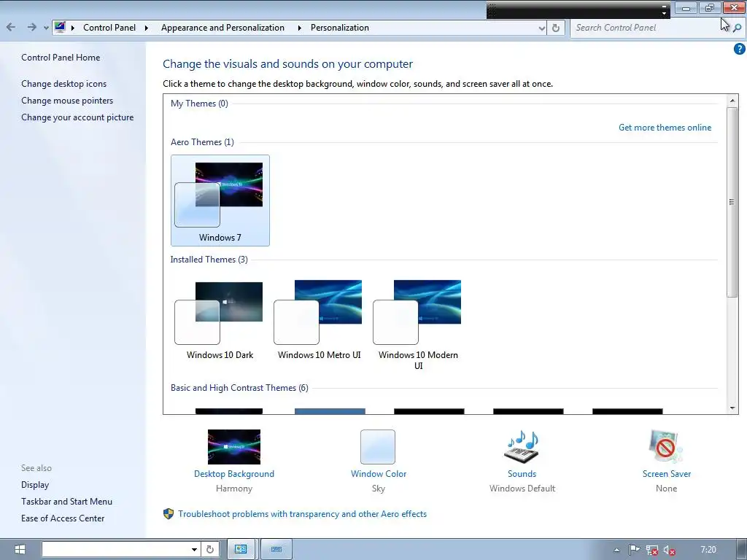Open Ease of Access Center link

coord(63,518)
